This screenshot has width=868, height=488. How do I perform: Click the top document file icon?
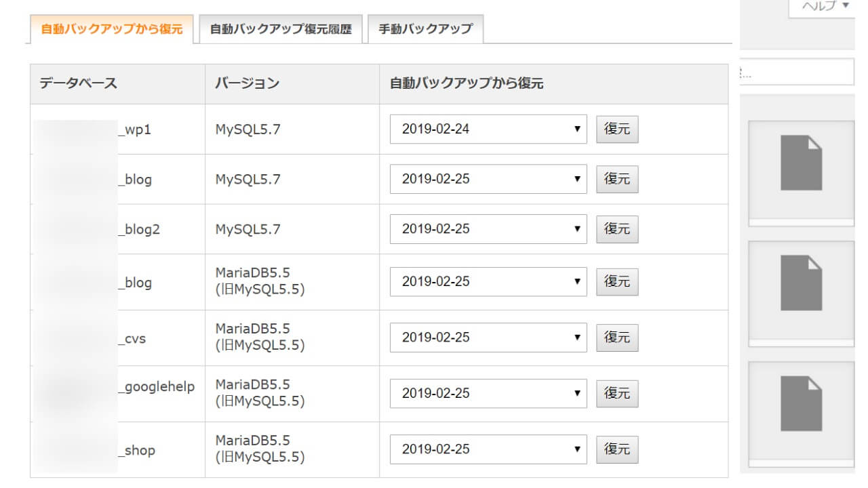pos(801,163)
